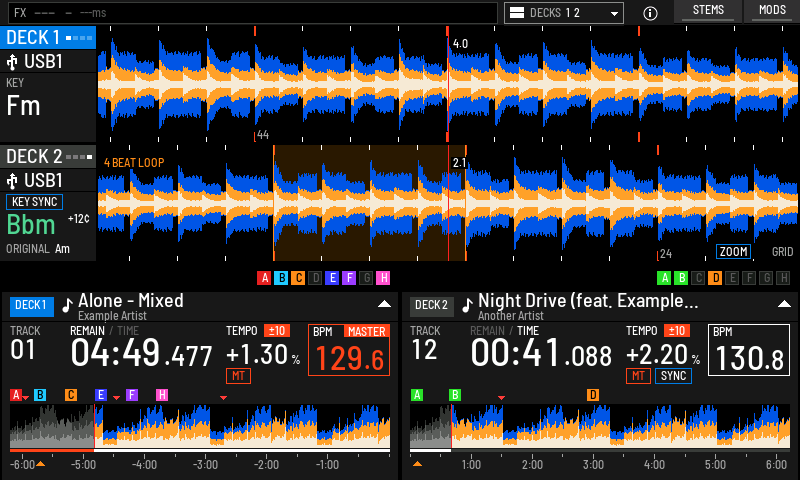Select Deck 2 empty hot cue G pad
Viewport: 800px width, 480px height.
tap(766, 278)
